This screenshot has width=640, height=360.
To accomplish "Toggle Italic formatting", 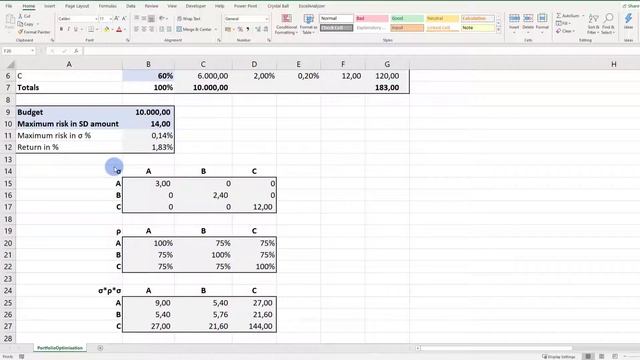I will point(68,29).
